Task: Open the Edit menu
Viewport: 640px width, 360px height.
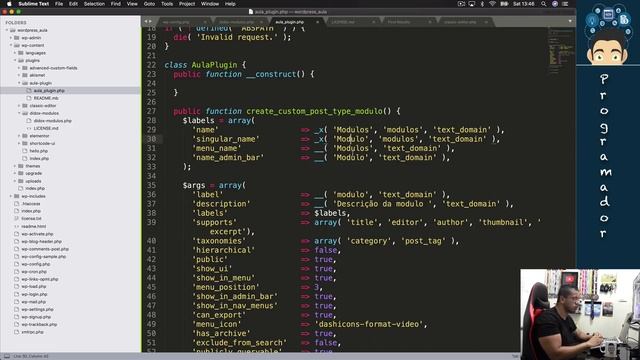Action: tap(73, 4)
